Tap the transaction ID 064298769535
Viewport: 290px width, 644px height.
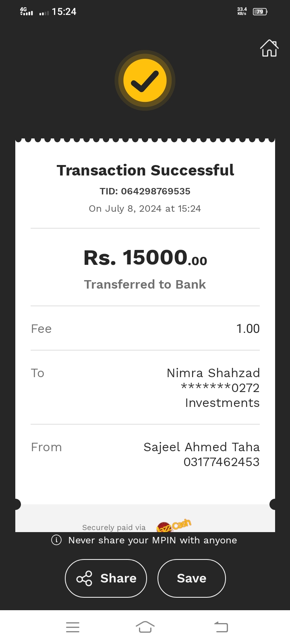coord(155,191)
